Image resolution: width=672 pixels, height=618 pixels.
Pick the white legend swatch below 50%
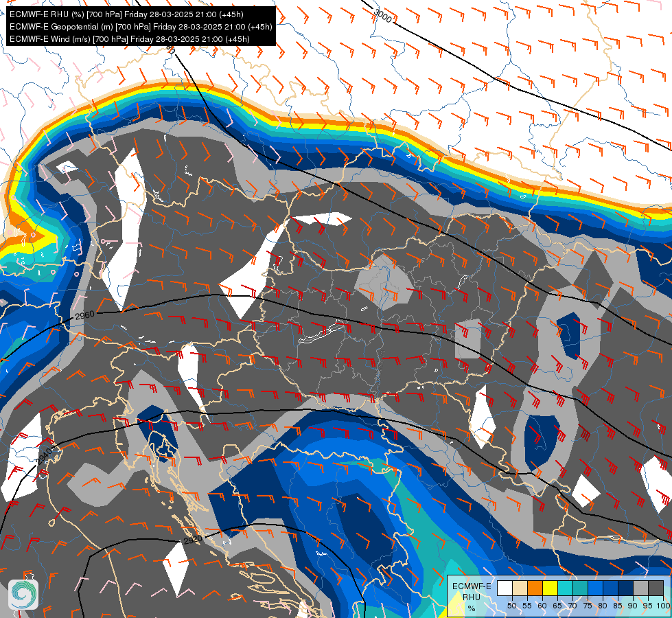click(x=505, y=588)
